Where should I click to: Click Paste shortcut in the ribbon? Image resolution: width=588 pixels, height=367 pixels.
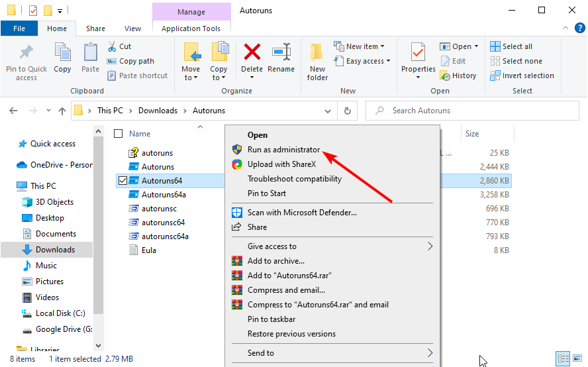tap(137, 76)
